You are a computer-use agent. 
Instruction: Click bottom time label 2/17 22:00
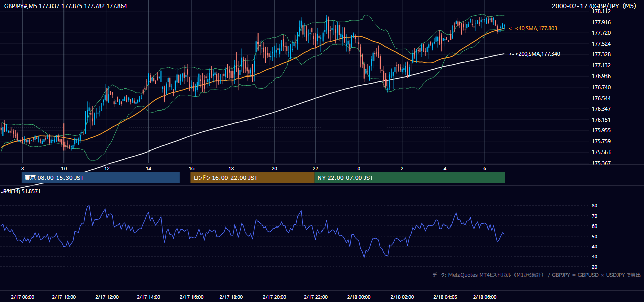coord(315,297)
